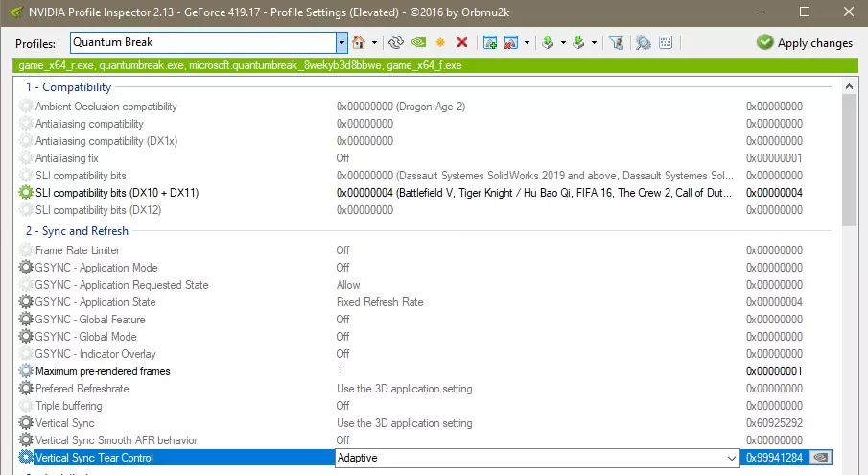This screenshot has width=868, height=475.
Task: Maximize the Profile Inspector window
Action: coord(805,12)
